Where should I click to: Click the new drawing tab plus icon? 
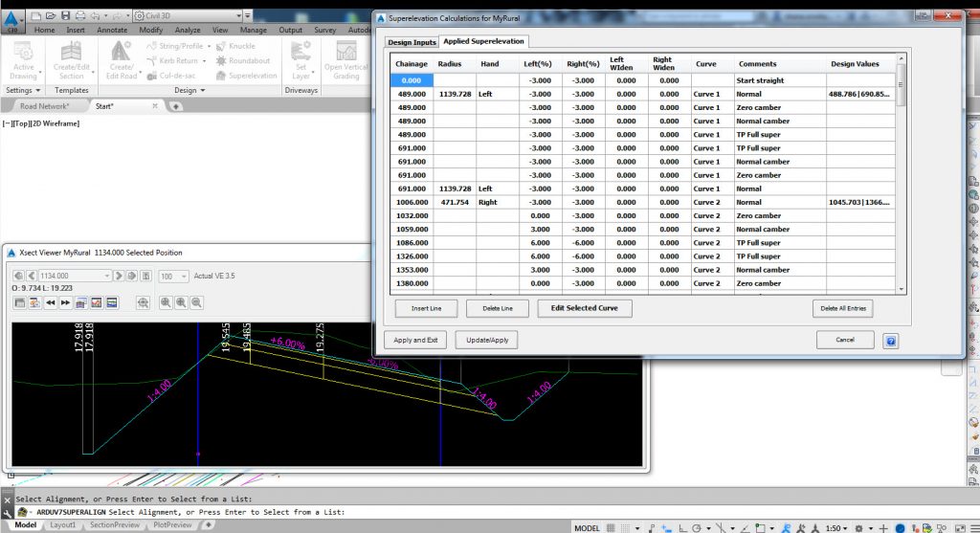pos(176,106)
